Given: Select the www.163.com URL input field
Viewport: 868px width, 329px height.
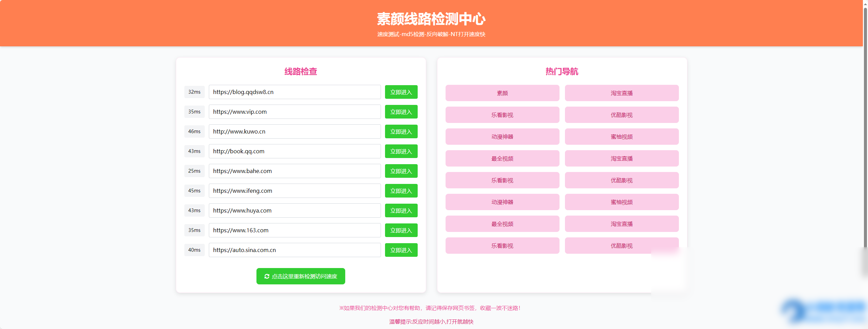Looking at the screenshot, I should [x=295, y=230].
